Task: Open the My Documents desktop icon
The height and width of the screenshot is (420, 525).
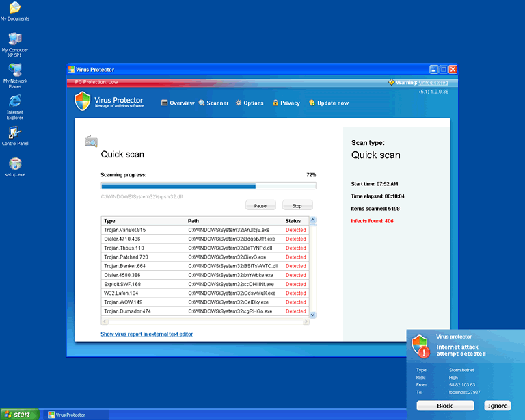Action: tap(14, 8)
